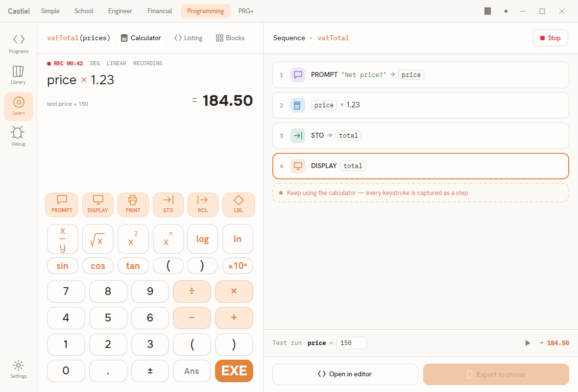Click Open in editor button
Screen dimensions: 578x392
[x=345, y=374]
